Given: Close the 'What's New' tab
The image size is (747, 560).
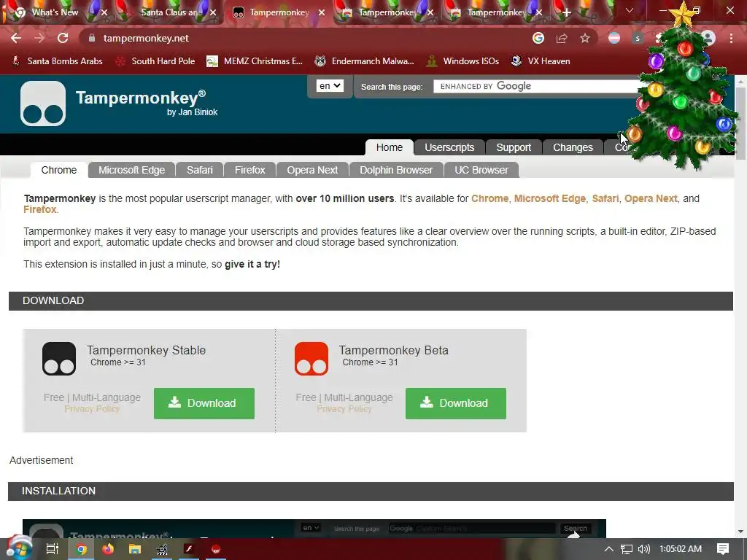Looking at the screenshot, I should (x=104, y=12).
